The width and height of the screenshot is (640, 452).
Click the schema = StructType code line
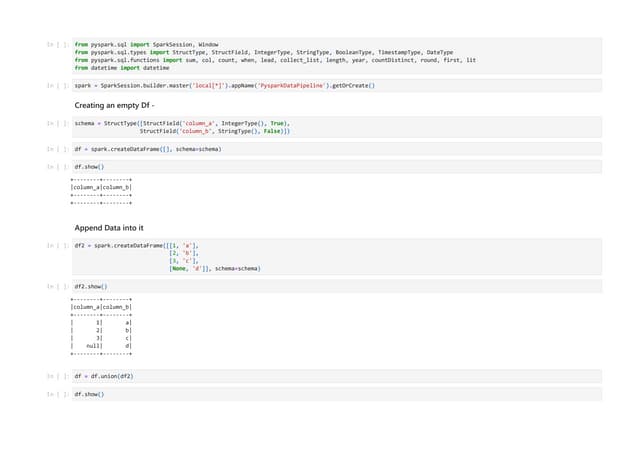pyautogui.click(x=180, y=123)
